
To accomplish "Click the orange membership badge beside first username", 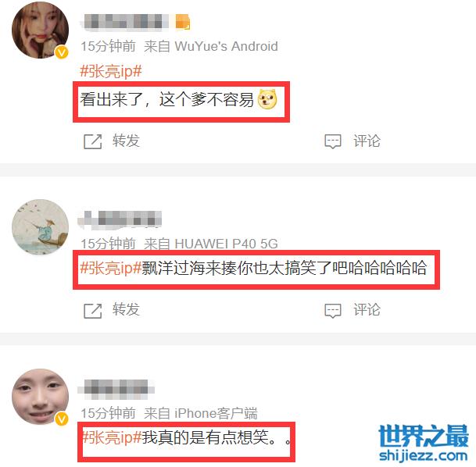I will (183, 23).
